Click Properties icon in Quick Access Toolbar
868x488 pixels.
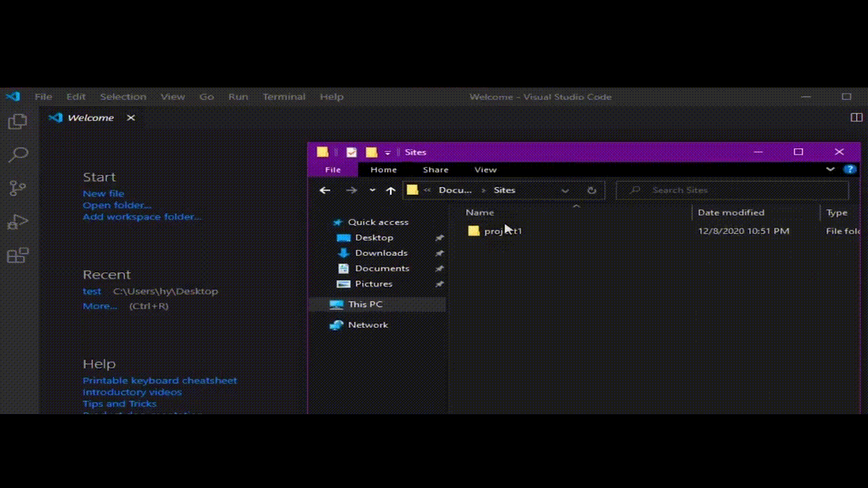pyautogui.click(x=351, y=152)
